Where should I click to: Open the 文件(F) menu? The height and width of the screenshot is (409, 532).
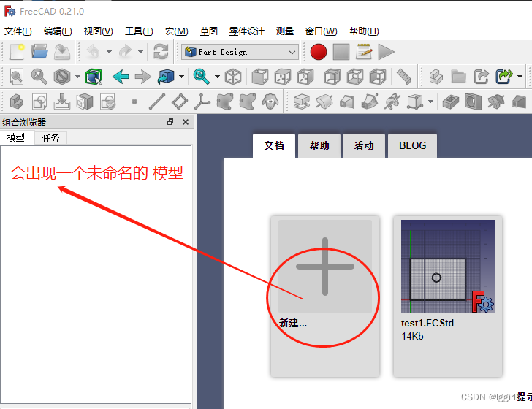pyautogui.click(x=18, y=31)
